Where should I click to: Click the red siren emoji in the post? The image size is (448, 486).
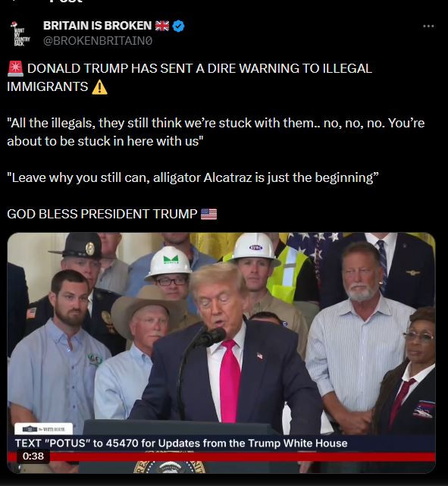(x=15, y=68)
